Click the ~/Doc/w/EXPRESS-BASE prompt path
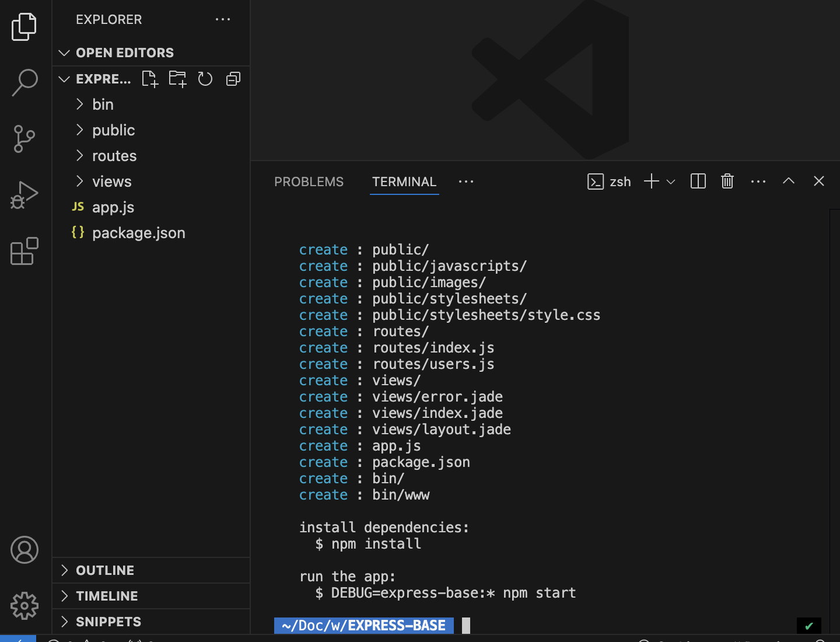 point(364,626)
